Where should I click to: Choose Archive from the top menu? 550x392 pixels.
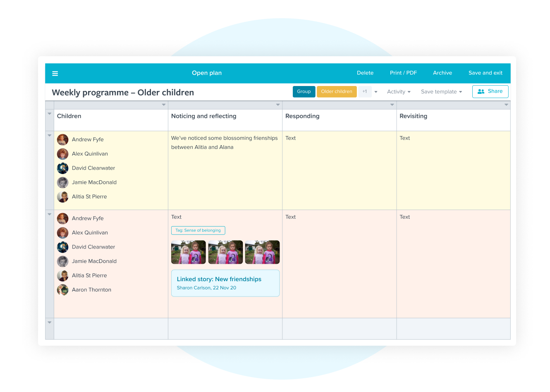[x=442, y=73]
